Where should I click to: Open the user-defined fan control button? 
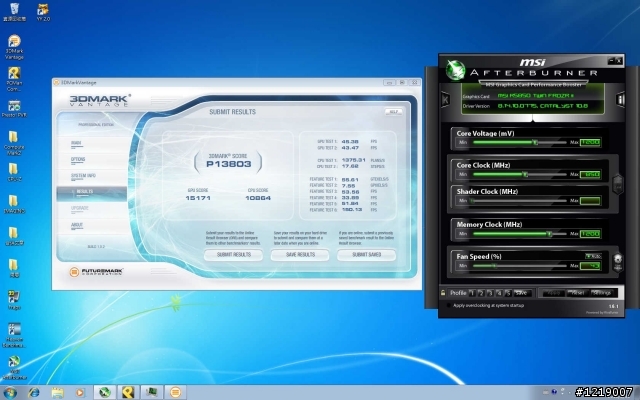point(618,262)
